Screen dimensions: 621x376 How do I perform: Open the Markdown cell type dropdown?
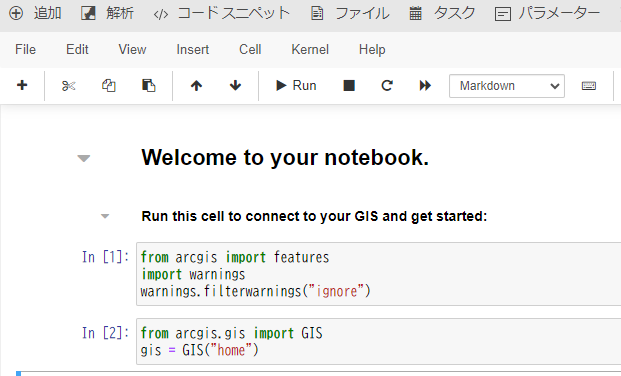[x=507, y=86]
